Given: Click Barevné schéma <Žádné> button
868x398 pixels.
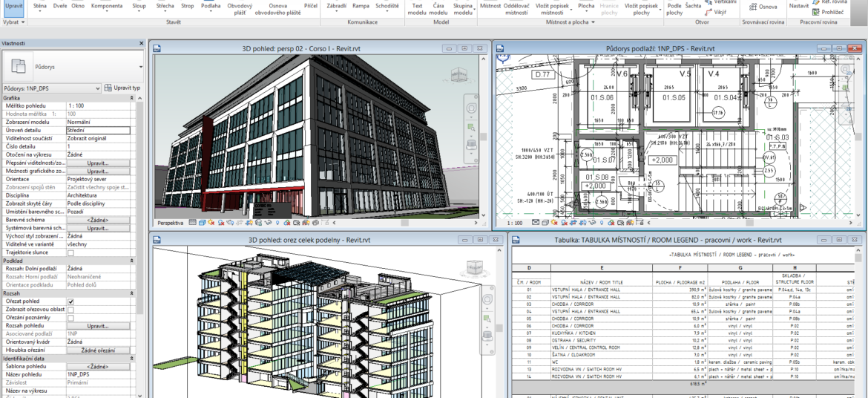Looking at the screenshot, I should pos(98,220).
